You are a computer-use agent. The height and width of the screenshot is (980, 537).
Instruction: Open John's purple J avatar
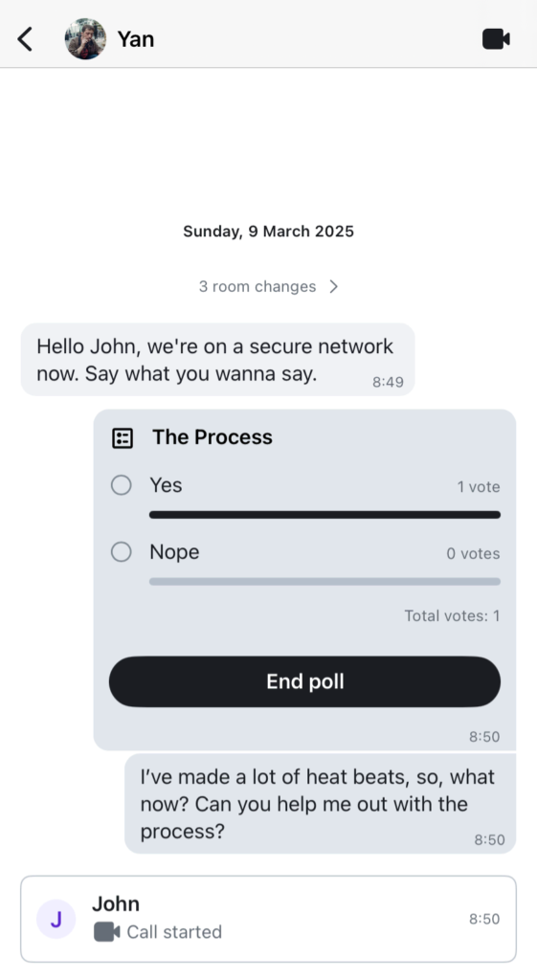tap(56, 920)
